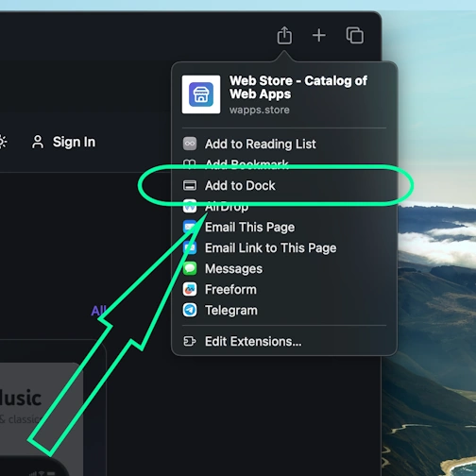Choose Email Link to This Page
476x476 pixels.
click(284, 247)
